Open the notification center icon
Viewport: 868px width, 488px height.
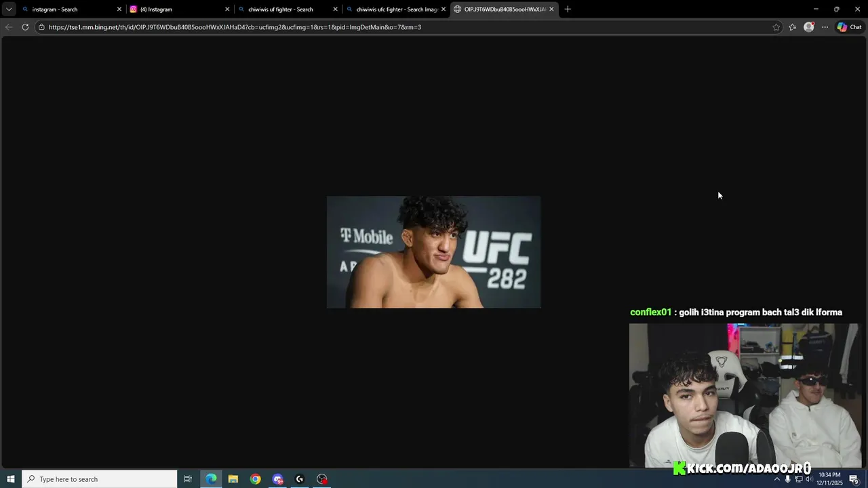tap(854, 479)
